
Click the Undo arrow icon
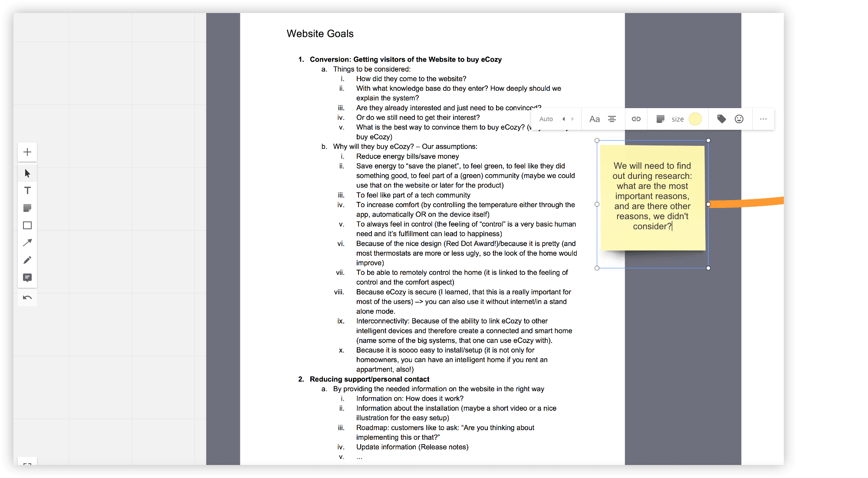[x=27, y=297]
